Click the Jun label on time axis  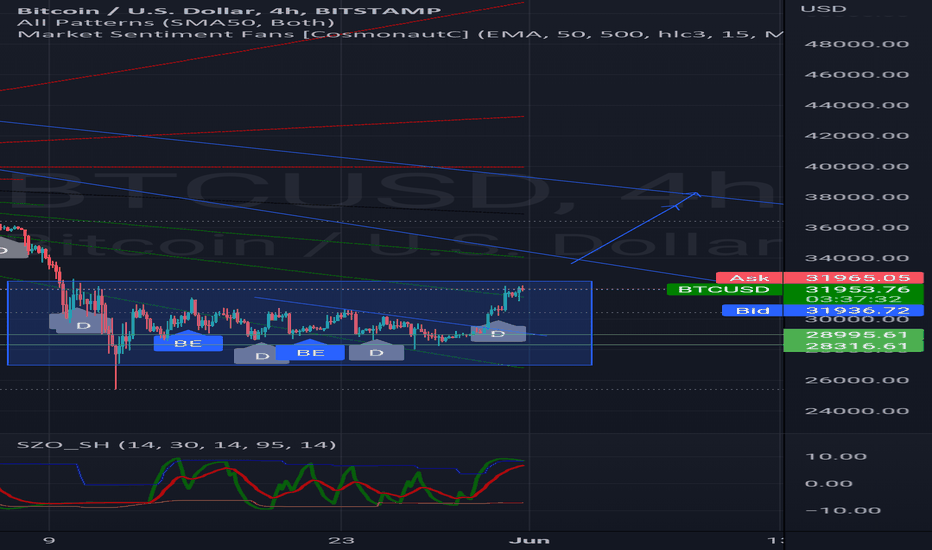[530, 540]
